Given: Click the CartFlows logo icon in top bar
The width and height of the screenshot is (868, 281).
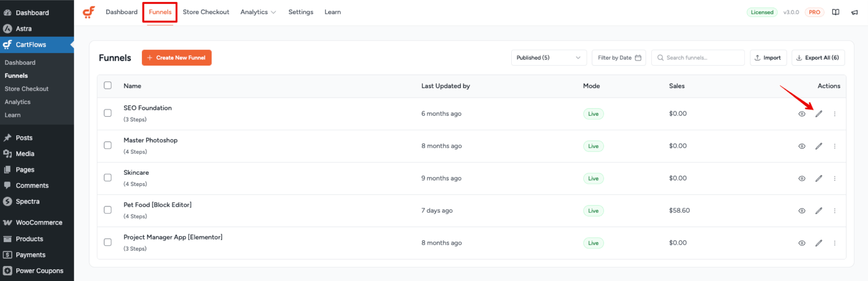Looking at the screenshot, I should pos(89,12).
